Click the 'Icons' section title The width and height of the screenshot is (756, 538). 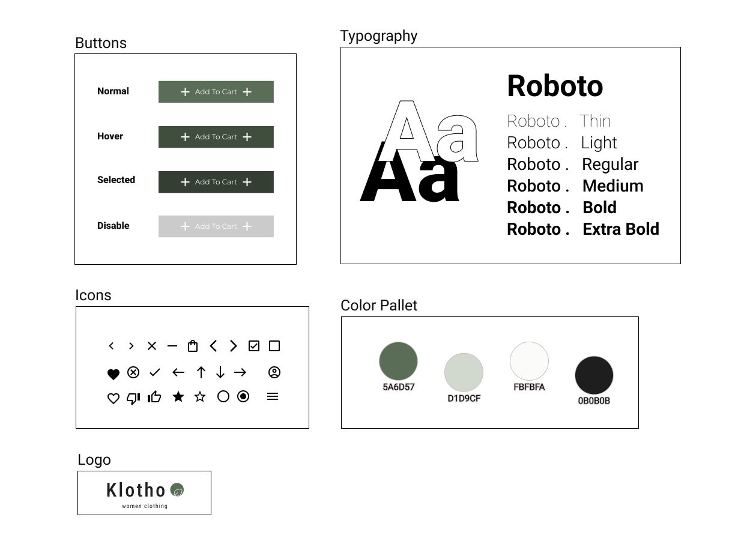pyautogui.click(x=93, y=295)
